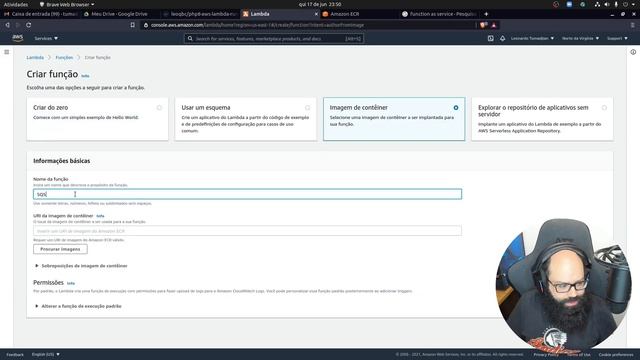
Task: Go to Lambda breadcrumb link
Action: pos(35,58)
